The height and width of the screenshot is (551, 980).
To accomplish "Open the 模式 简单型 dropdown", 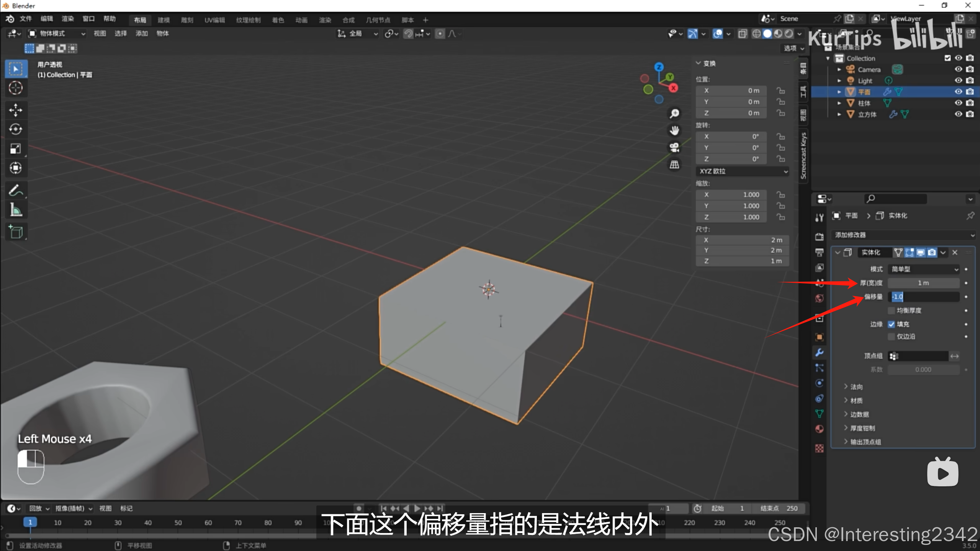I will click(923, 269).
